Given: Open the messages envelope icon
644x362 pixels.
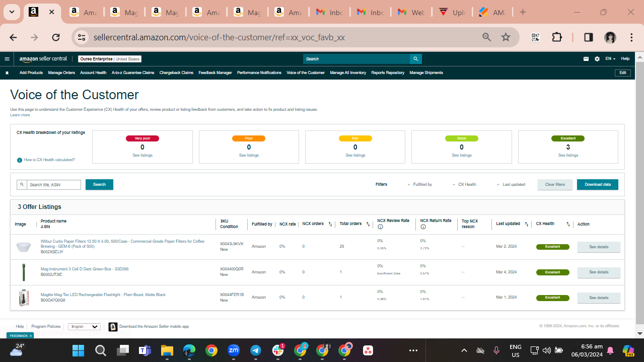Looking at the screenshot, I should (586, 59).
